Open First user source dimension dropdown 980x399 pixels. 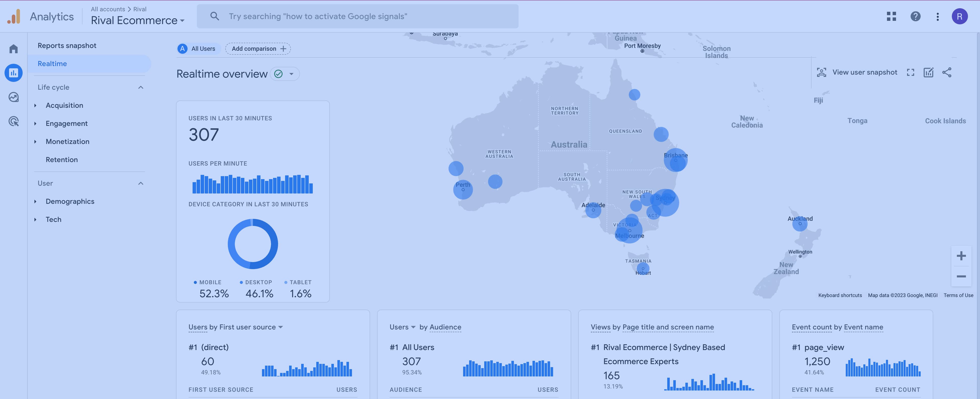281,327
